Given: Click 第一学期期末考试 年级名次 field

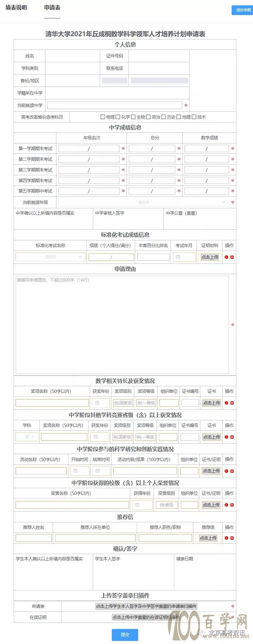Looking at the screenshot, I should pyautogui.click(x=89, y=148).
